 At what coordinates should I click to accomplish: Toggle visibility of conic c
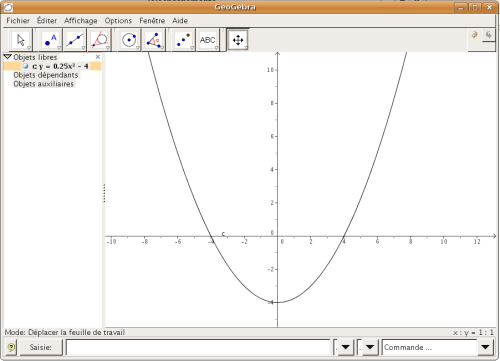[x=25, y=66]
